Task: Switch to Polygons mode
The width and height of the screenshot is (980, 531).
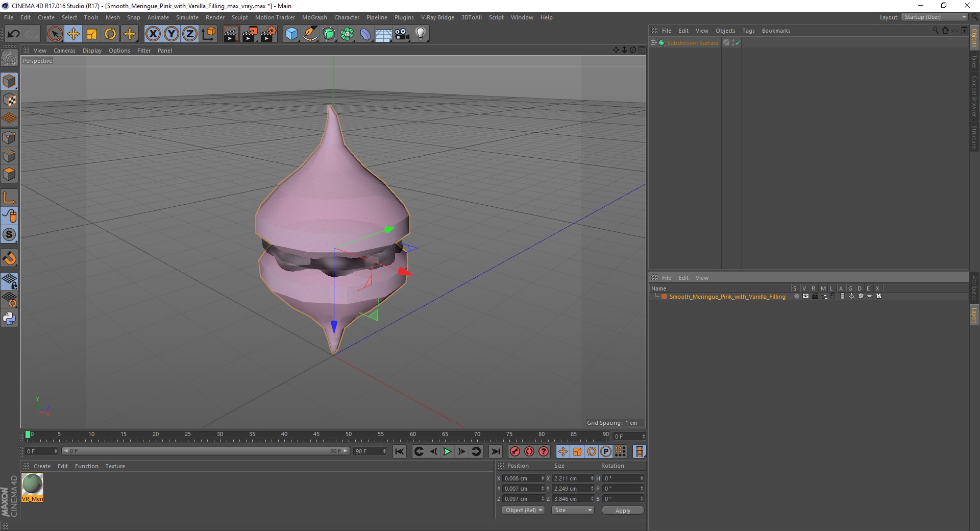Action: coord(9,174)
